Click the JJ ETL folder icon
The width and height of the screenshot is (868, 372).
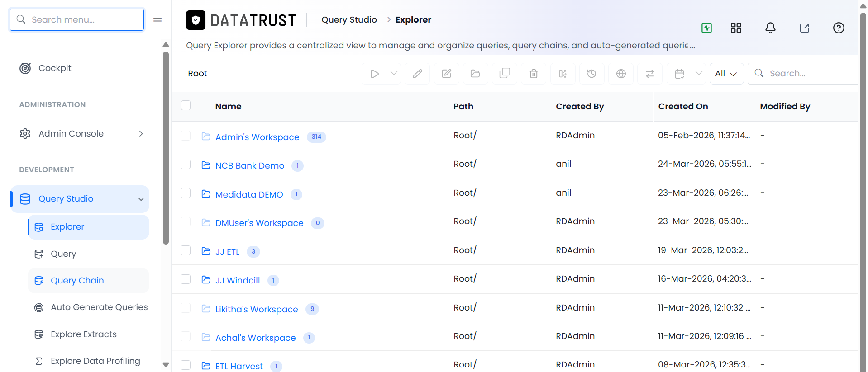[x=206, y=251]
